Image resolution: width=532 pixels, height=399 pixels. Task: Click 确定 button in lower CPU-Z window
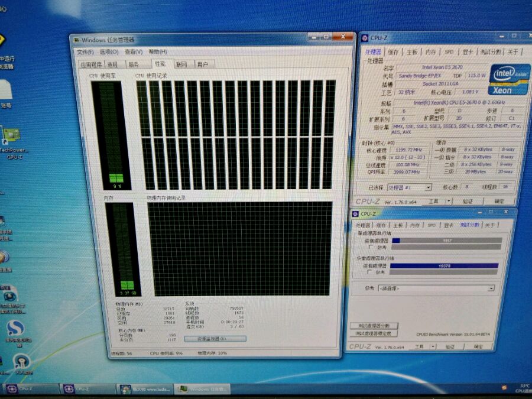[478, 346]
